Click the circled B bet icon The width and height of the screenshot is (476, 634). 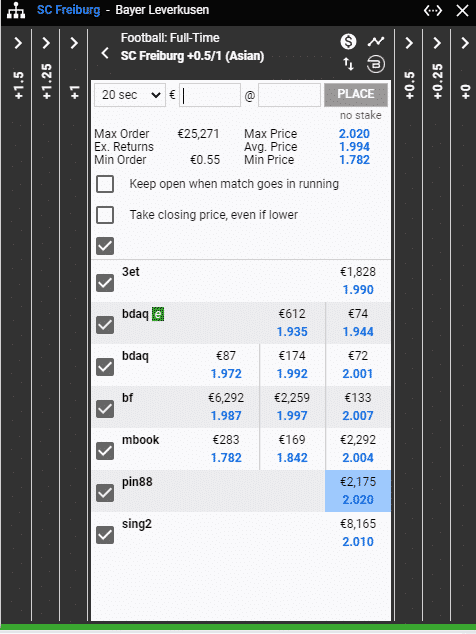[376, 64]
